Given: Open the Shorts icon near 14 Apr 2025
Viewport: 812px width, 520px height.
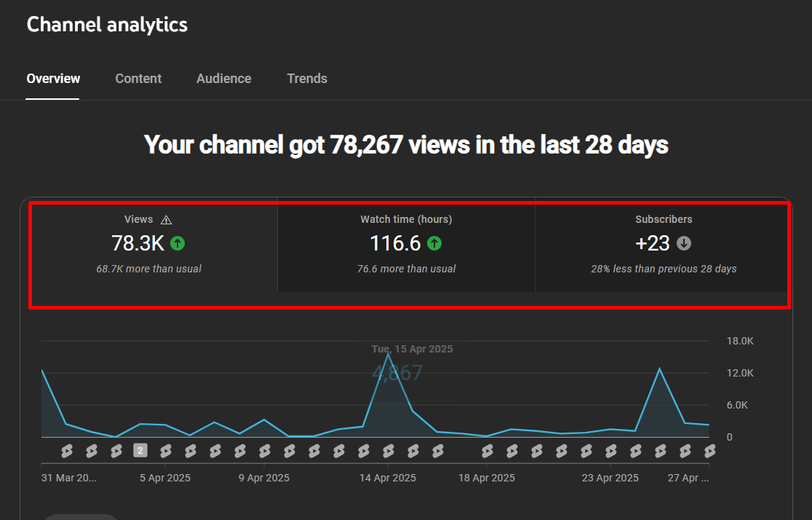Looking at the screenshot, I should point(389,451).
